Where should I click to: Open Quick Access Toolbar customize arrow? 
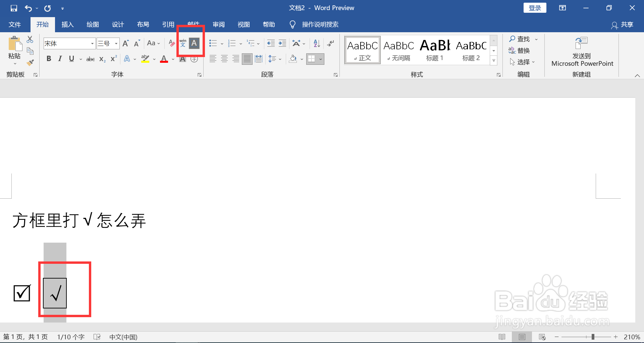click(62, 8)
